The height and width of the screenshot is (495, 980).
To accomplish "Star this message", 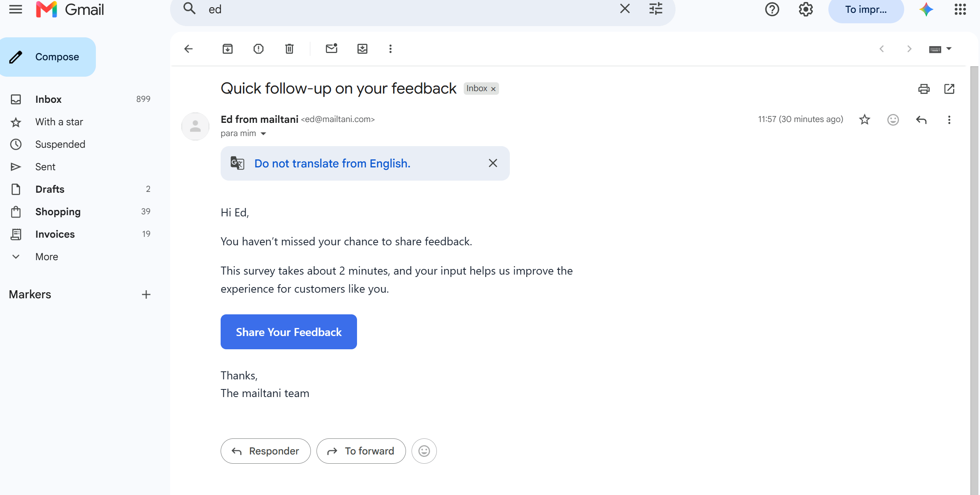I will [864, 120].
